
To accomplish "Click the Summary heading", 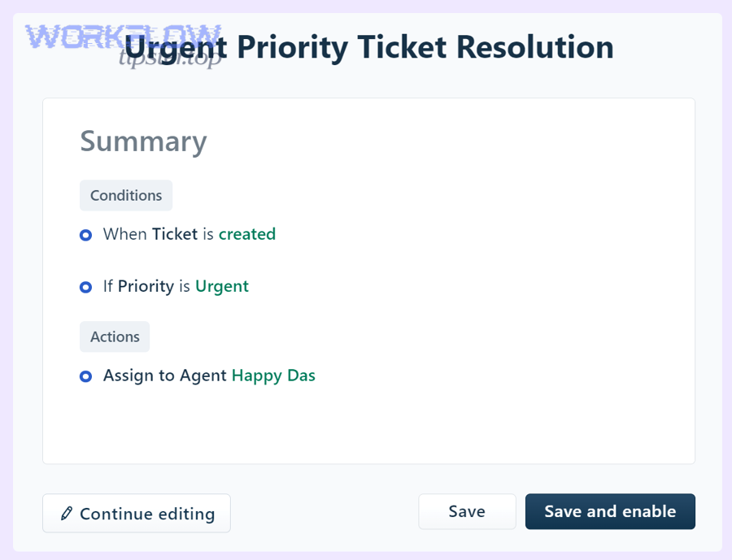I will point(143,141).
